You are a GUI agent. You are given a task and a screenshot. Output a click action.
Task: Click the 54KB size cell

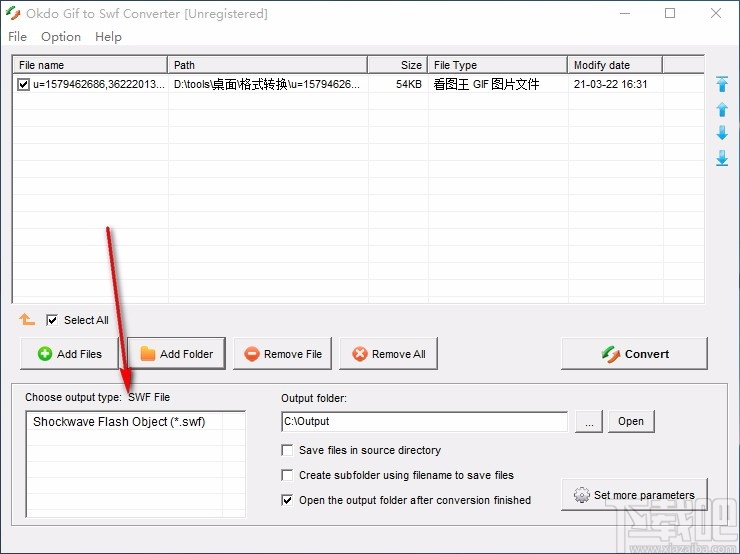click(x=409, y=84)
